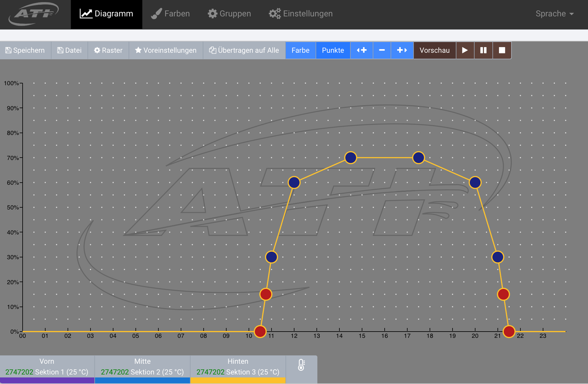588x384 pixels.
Task: Switch to the Farben tab
Action: coord(170,14)
